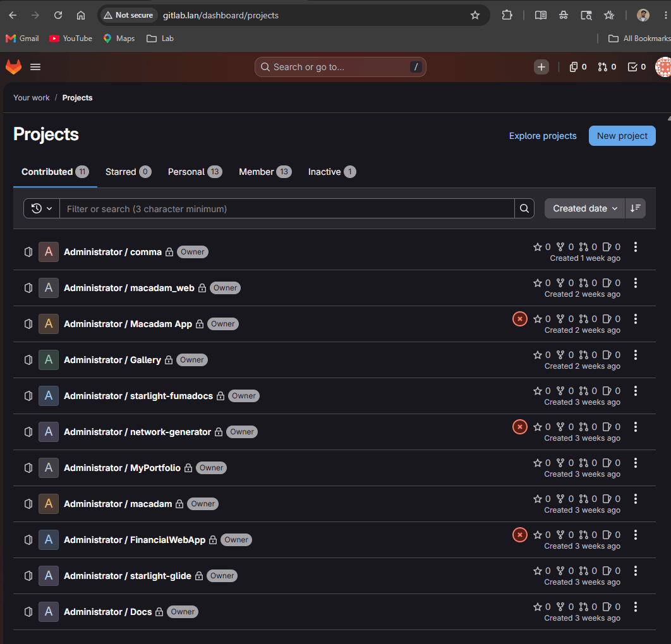
Task: Open the Maps bookmark
Action: (x=119, y=39)
